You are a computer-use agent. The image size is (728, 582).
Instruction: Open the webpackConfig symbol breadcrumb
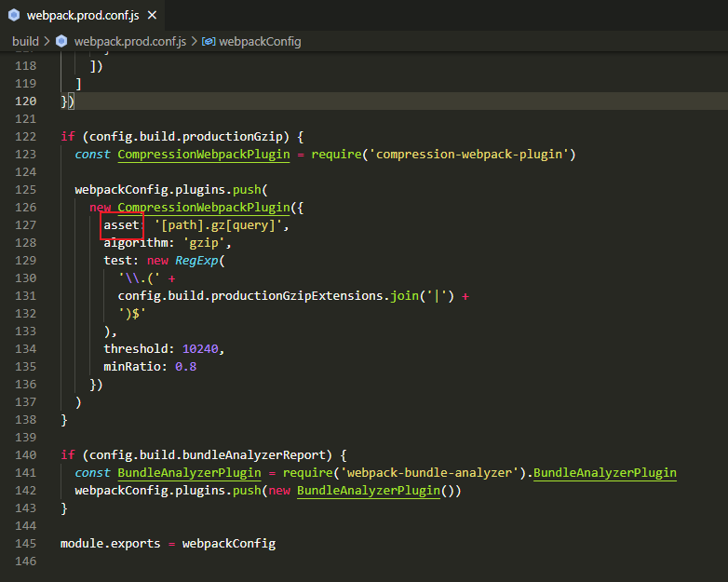pyautogui.click(x=260, y=41)
